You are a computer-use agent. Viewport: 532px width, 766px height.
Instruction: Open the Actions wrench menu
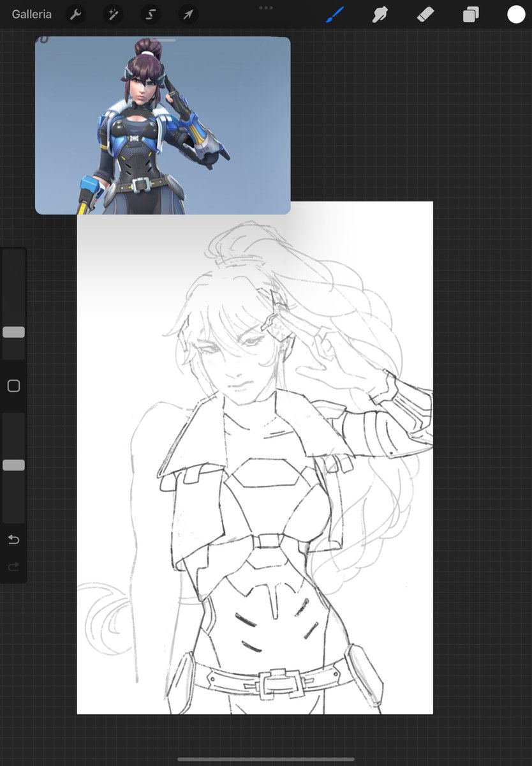76,14
